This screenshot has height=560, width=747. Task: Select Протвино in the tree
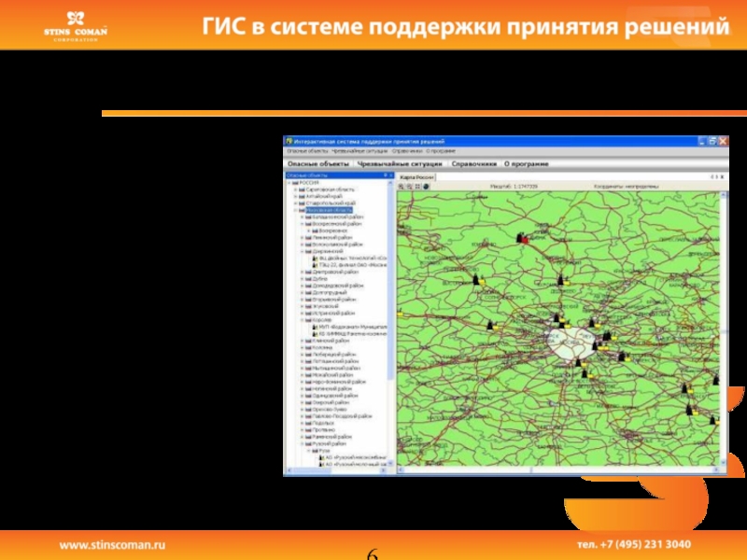point(323,430)
